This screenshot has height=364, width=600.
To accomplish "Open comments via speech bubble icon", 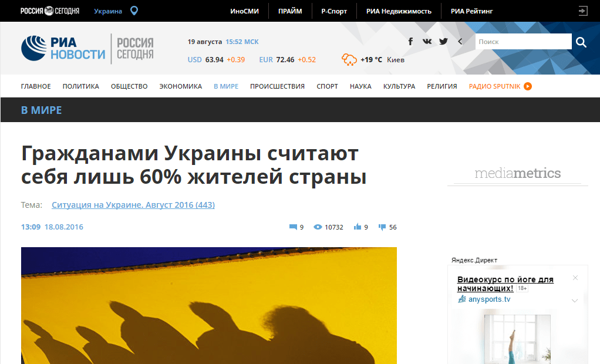I will (293, 227).
